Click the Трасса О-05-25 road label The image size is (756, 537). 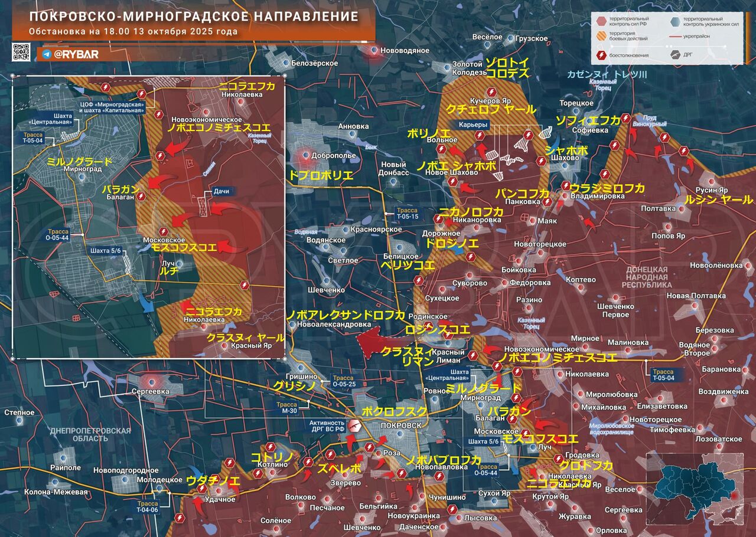343,381
